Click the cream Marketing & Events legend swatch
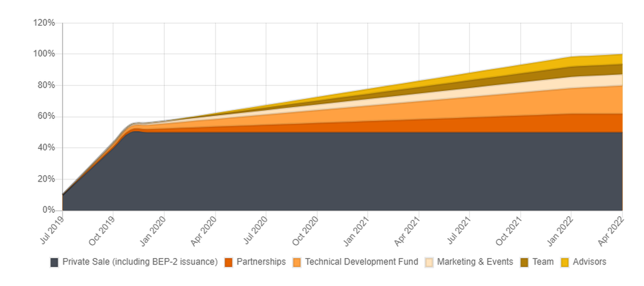The height and width of the screenshot is (286, 644). [x=429, y=262]
